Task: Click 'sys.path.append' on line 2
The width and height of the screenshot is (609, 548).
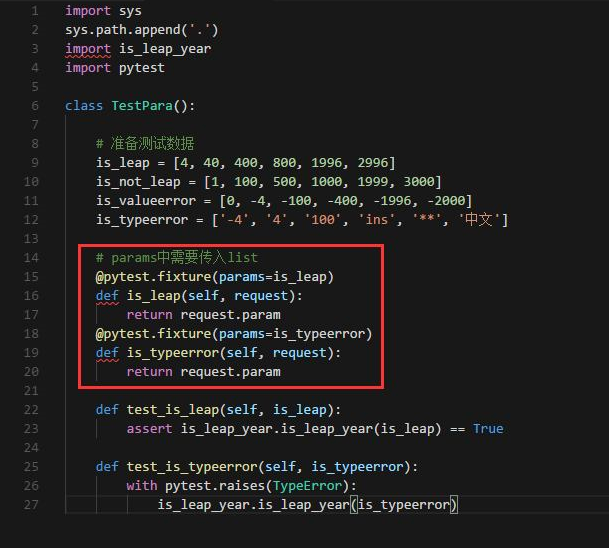Action: 123,30
